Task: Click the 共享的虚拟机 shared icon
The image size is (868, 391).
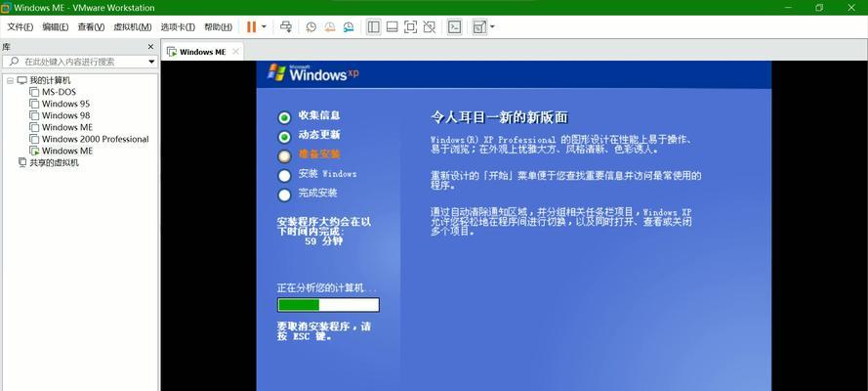Action: [22, 162]
